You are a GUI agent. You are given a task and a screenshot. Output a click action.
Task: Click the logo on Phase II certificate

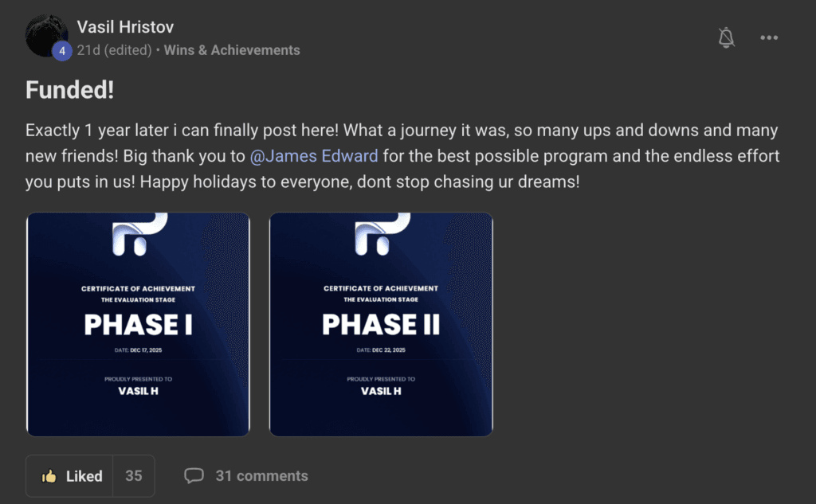point(381,233)
